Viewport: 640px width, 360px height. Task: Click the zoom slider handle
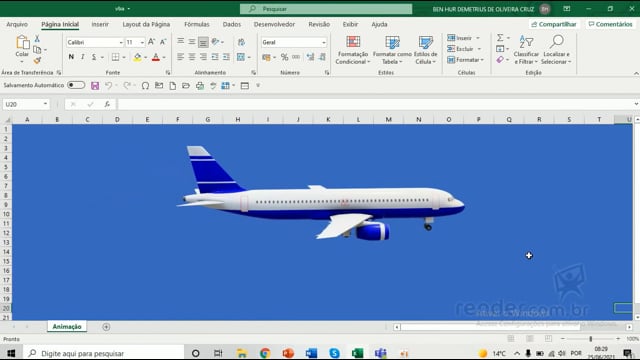591,339
